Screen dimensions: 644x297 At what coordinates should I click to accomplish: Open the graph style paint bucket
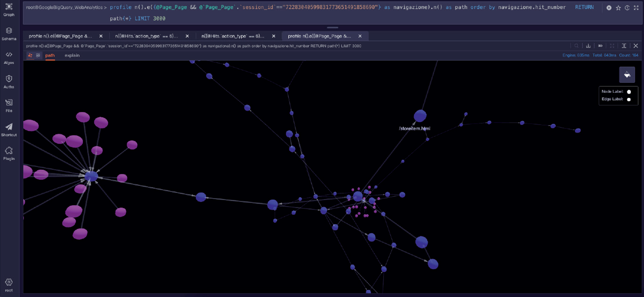click(627, 75)
